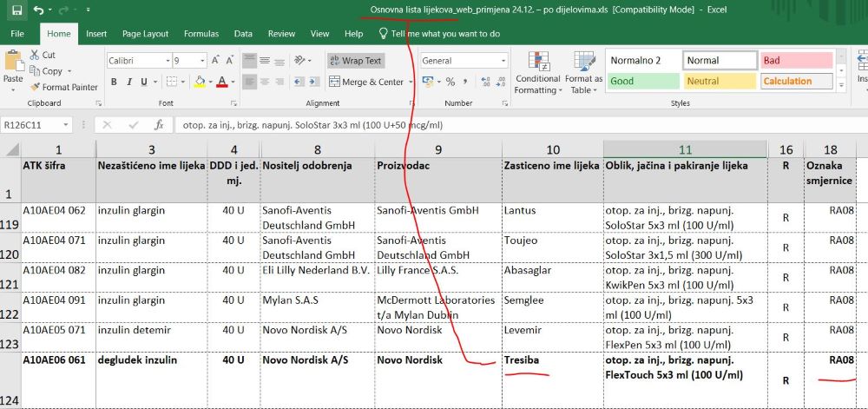Switch to the Page Layout tab
Viewport: 868px width, 409px height.
tap(145, 34)
